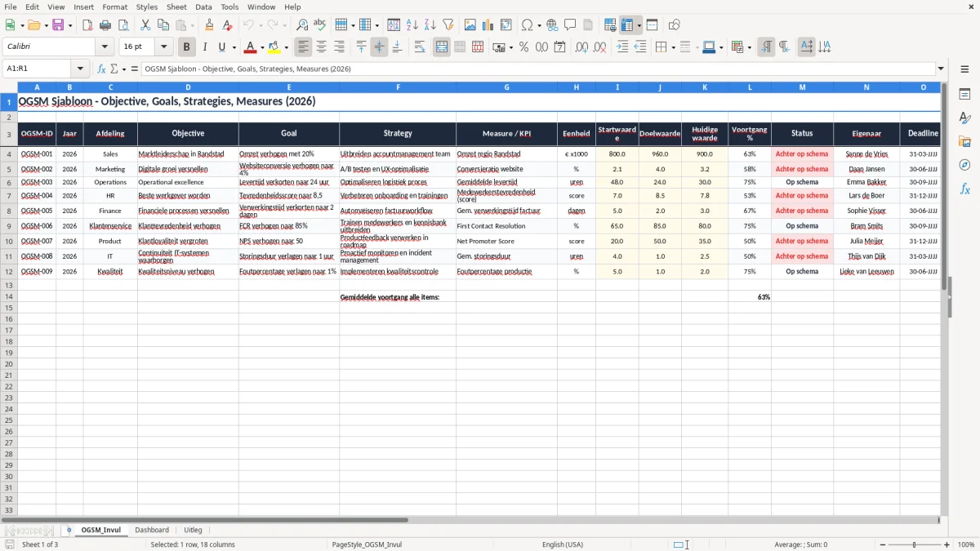Click the Sort Descending icon
The width and height of the screenshot is (980, 551).
tap(430, 25)
